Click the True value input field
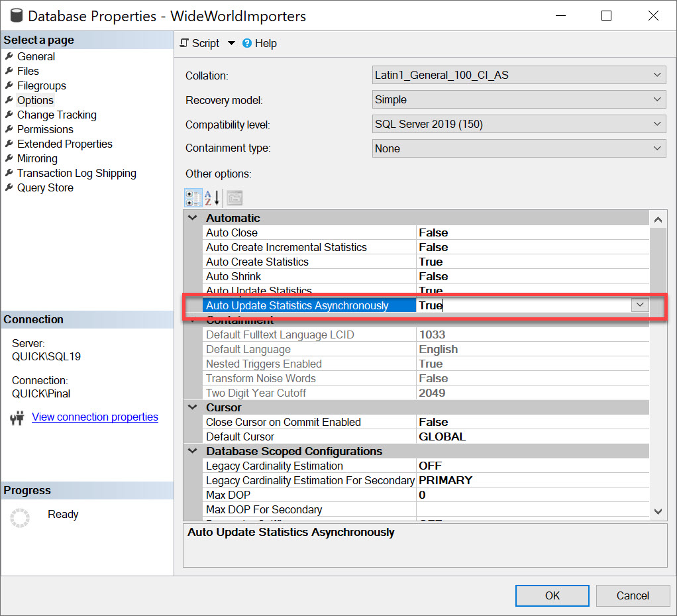This screenshot has height=616, width=677. [x=523, y=305]
